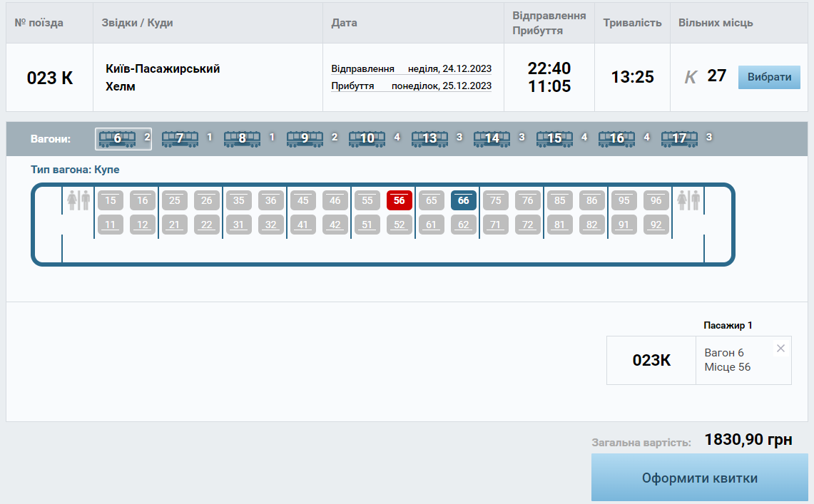Pick wagon 13 carriage icon
814x504 pixels.
coord(429,138)
